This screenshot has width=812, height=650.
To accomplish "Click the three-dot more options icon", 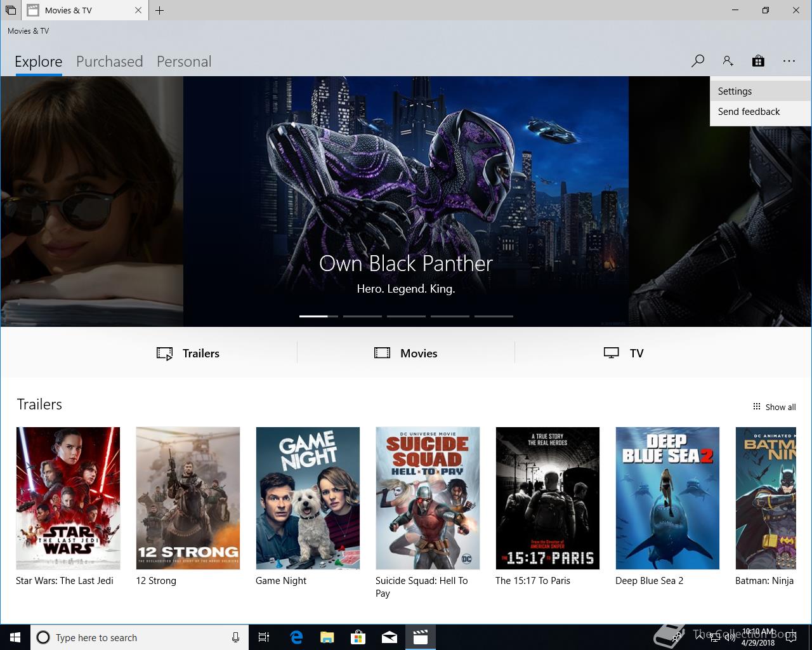I will point(789,61).
